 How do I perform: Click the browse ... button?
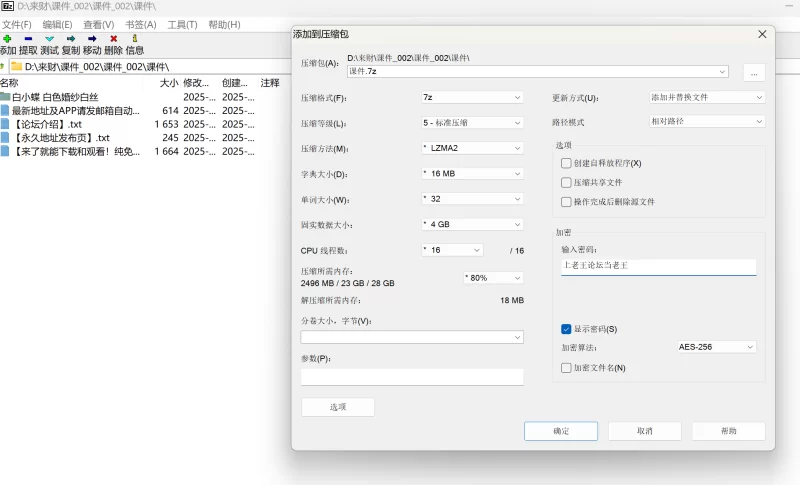pos(754,73)
